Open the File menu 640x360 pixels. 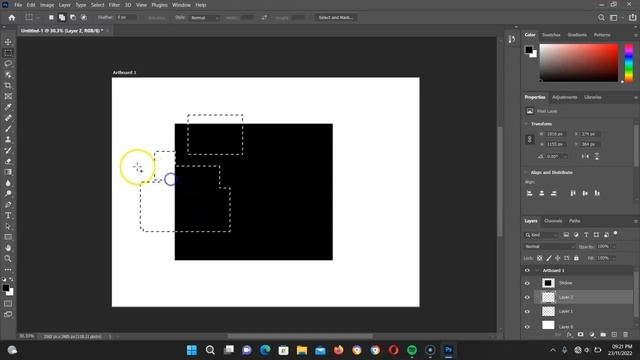pyautogui.click(x=18, y=5)
